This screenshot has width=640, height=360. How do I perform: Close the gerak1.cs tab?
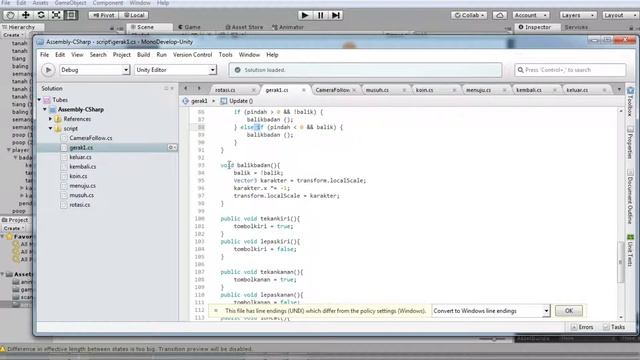point(304,90)
